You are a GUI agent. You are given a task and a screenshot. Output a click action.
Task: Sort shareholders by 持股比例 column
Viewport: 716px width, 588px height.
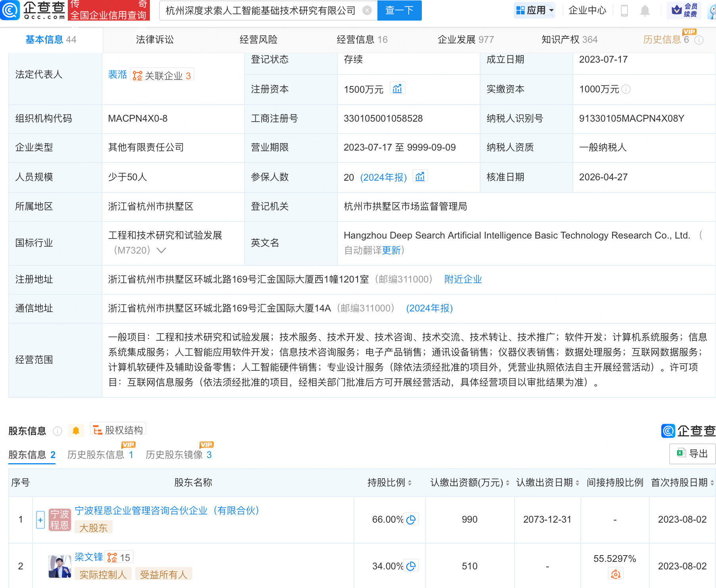click(x=410, y=483)
